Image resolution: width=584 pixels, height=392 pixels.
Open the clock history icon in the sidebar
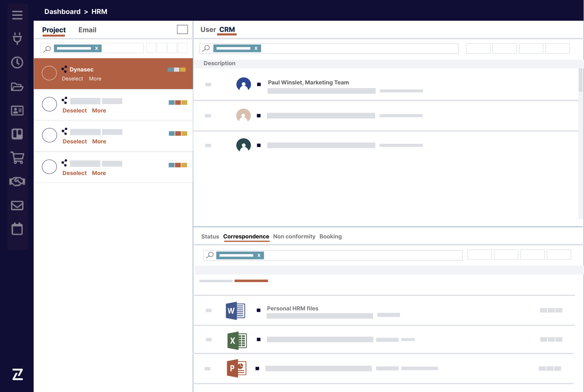pyautogui.click(x=17, y=62)
